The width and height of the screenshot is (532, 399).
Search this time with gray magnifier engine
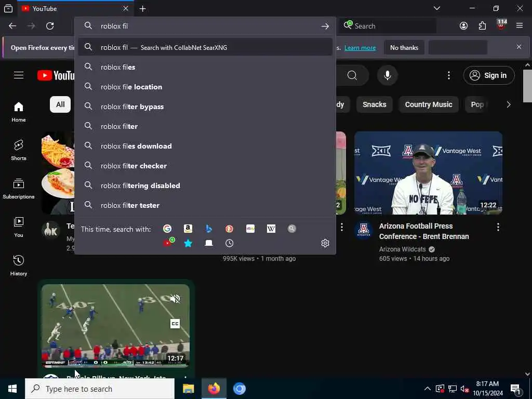(292, 229)
